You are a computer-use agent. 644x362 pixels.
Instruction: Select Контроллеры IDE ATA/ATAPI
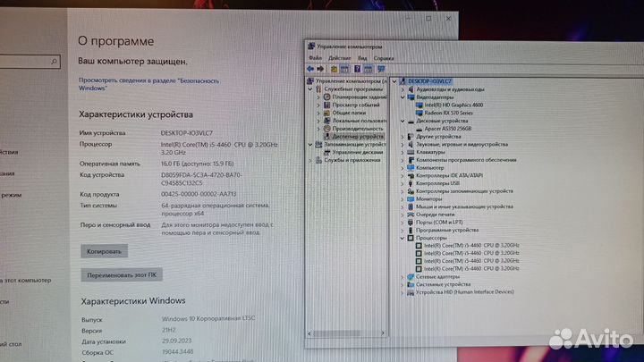tap(449, 176)
